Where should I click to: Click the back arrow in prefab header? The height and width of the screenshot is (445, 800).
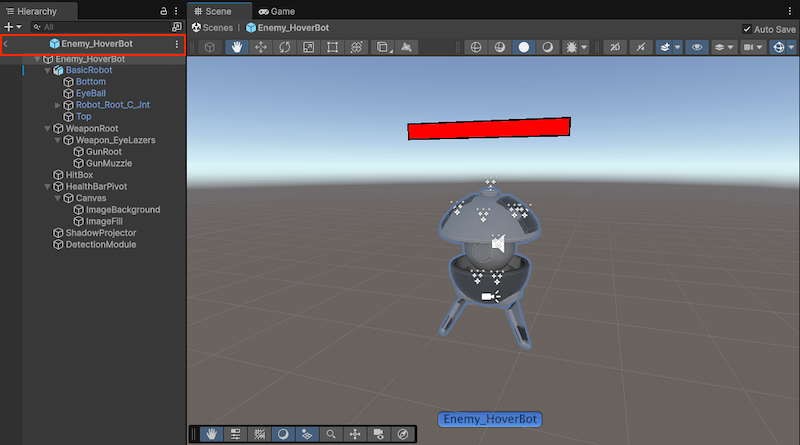tap(7, 44)
